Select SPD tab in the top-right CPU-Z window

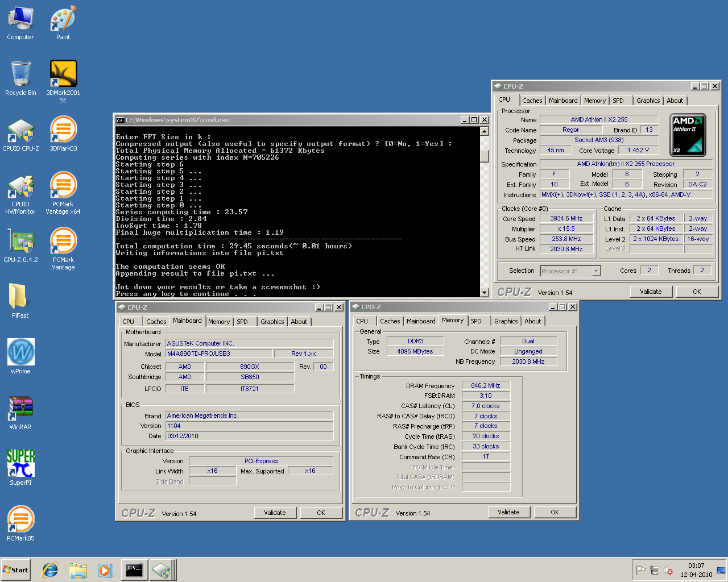tap(618, 101)
